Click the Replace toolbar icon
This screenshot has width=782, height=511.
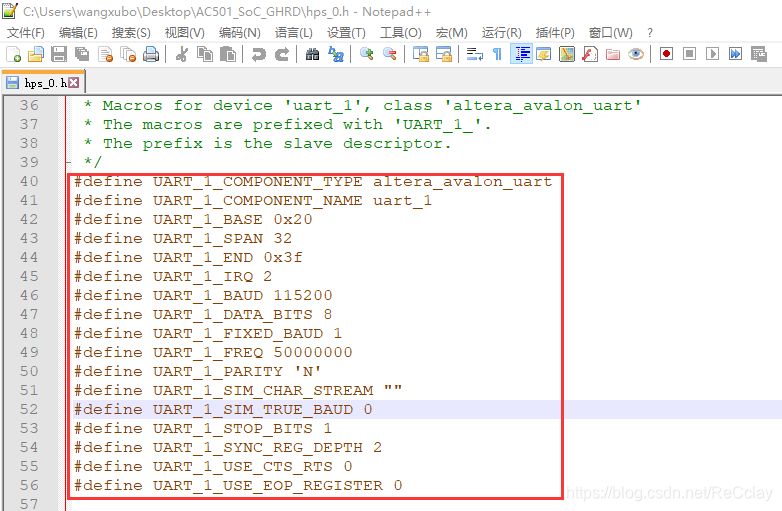tap(336, 54)
